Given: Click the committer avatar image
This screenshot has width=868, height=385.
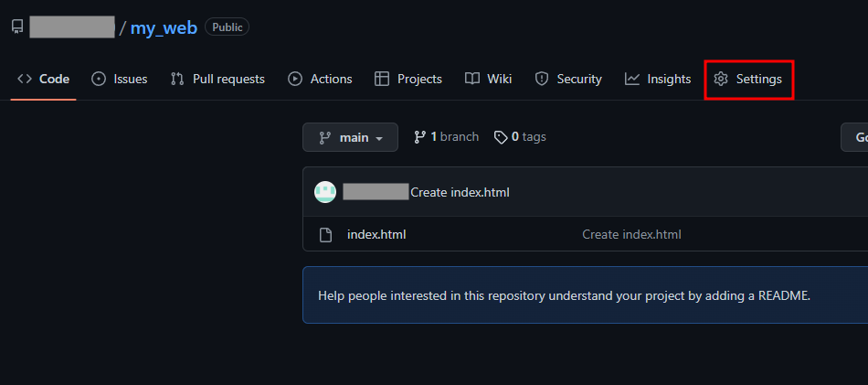Looking at the screenshot, I should tap(325, 192).
